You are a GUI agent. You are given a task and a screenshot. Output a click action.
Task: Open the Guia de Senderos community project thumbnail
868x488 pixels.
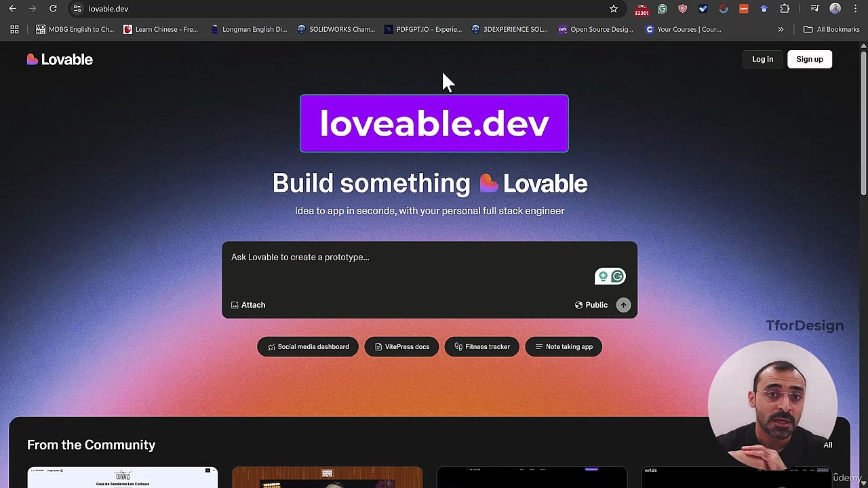click(x=123, y=477)
